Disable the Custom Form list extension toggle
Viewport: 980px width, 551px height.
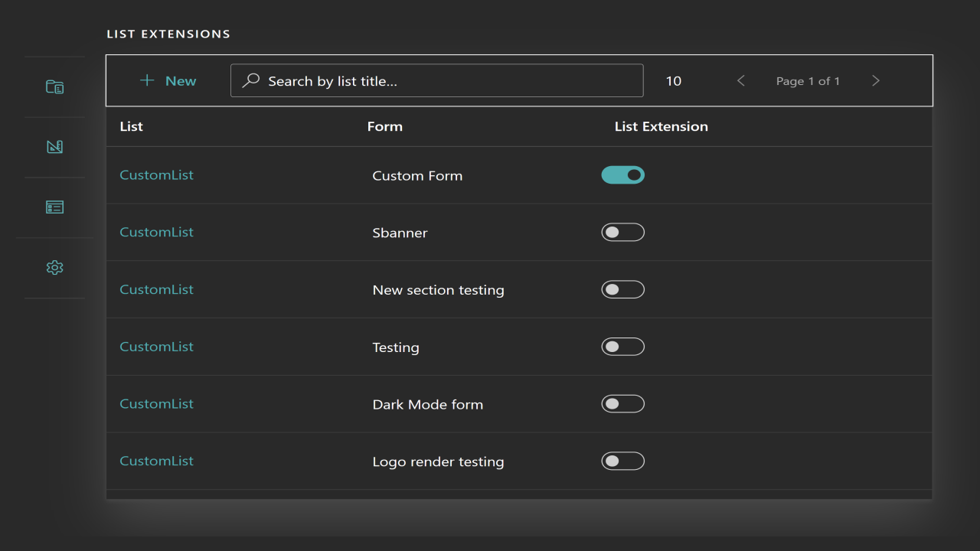point(623,175)
